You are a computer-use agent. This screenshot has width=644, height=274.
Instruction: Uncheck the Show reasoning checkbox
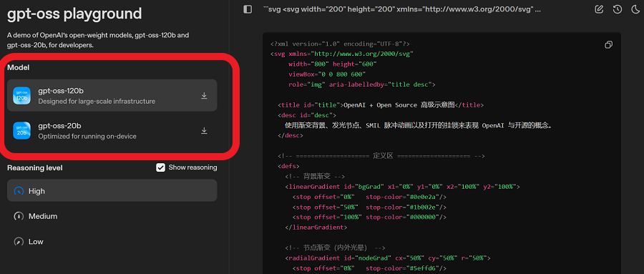pyautogui.click(x=160, y=167)
